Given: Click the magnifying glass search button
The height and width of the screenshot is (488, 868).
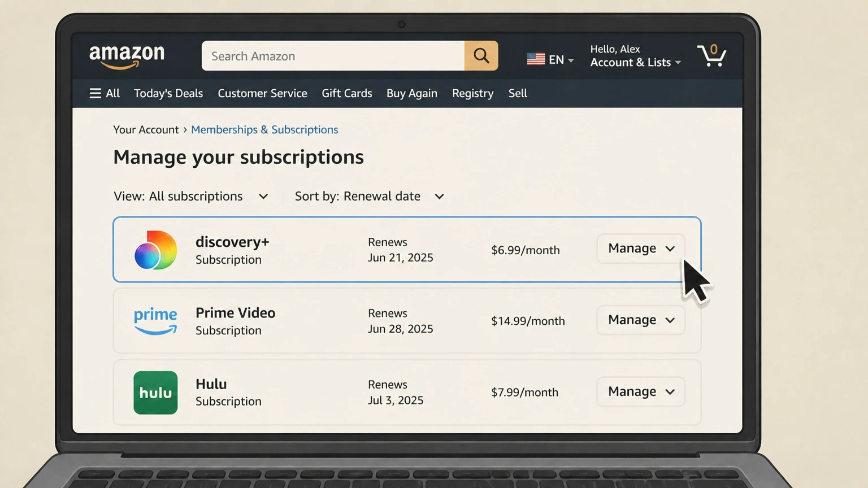Looking at the screenshot, I should pyautogui.click(x=481, y=55).
